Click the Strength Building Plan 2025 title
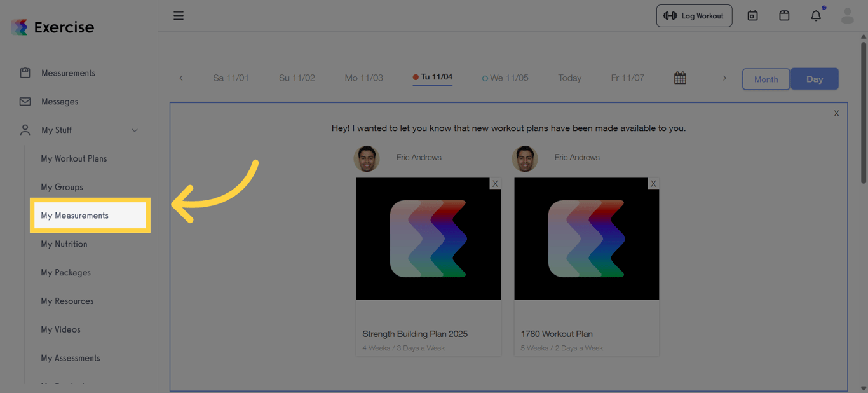Screen dimensions: 868x393 415,334
